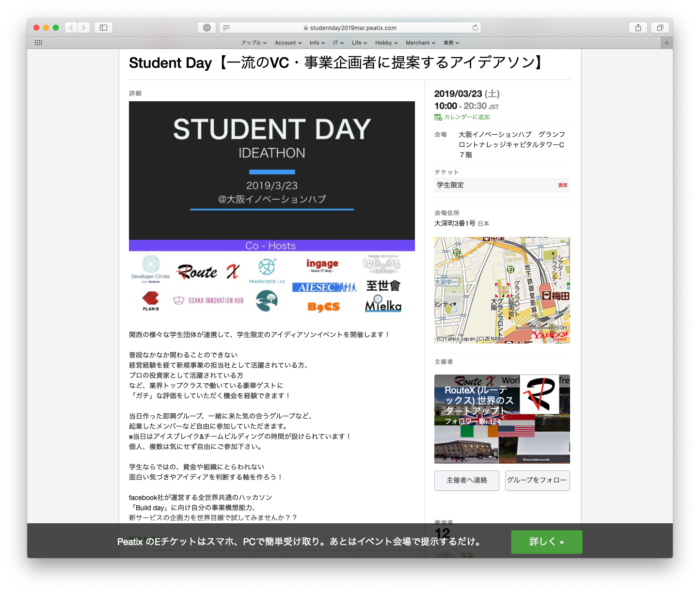Click the ingage logo
700x594 pixels.
(x=322, y=265)
